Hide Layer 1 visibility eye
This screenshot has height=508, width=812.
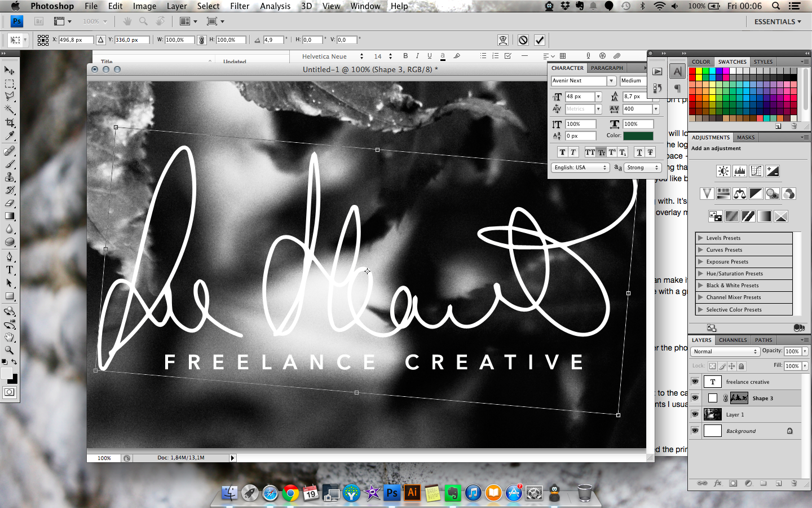click(x=695, y=414)
